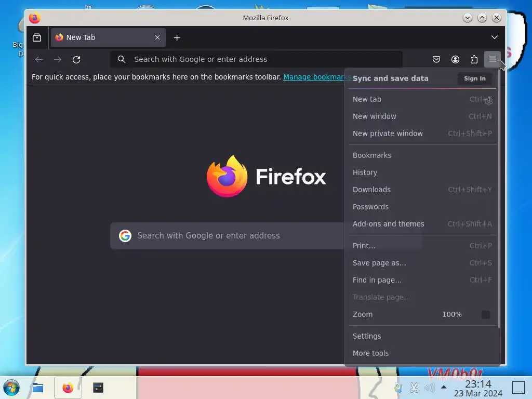Click the magnifier icon in the address bar
The image size is (532, 399).
tap(122, 59)
